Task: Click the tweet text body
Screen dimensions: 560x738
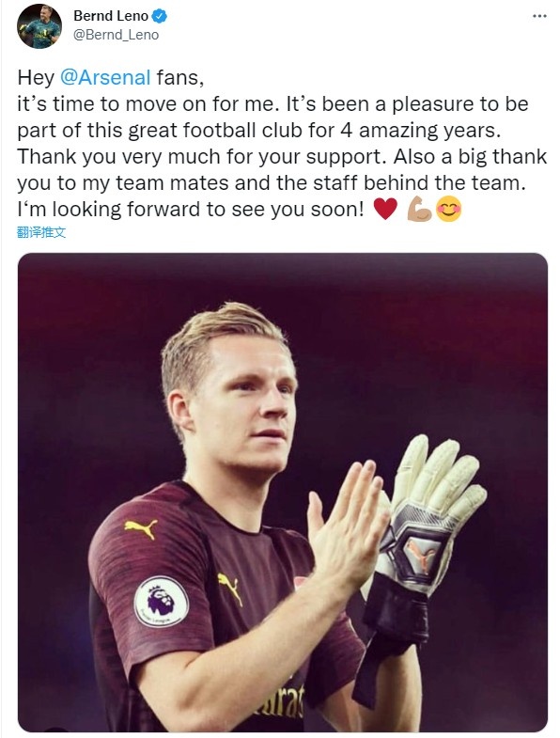Action: 283,143
